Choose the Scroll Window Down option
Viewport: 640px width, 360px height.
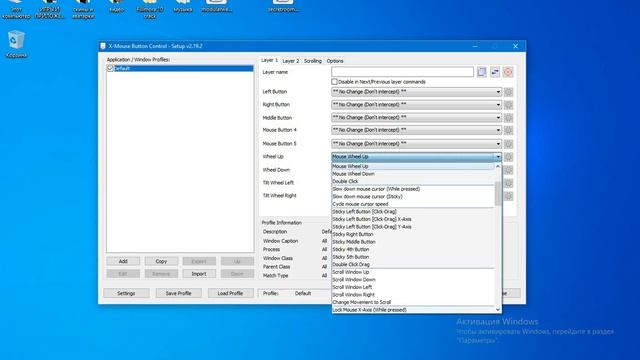pyautogui.click(x=413, y=280)
